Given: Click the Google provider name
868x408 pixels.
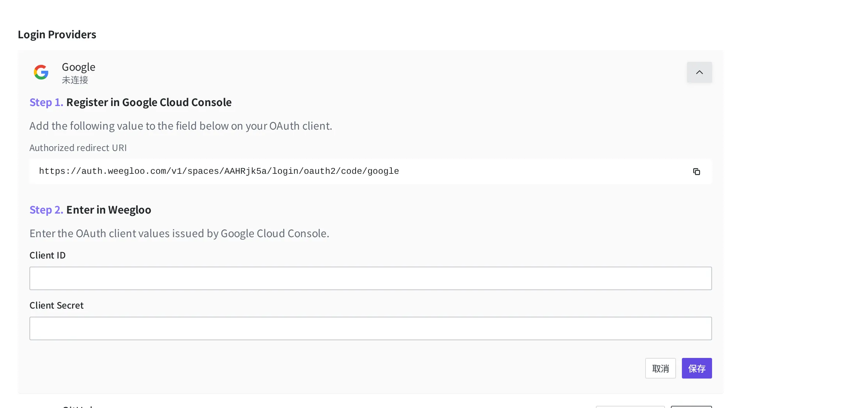Looking at the screenshot, I should [78, 67].
